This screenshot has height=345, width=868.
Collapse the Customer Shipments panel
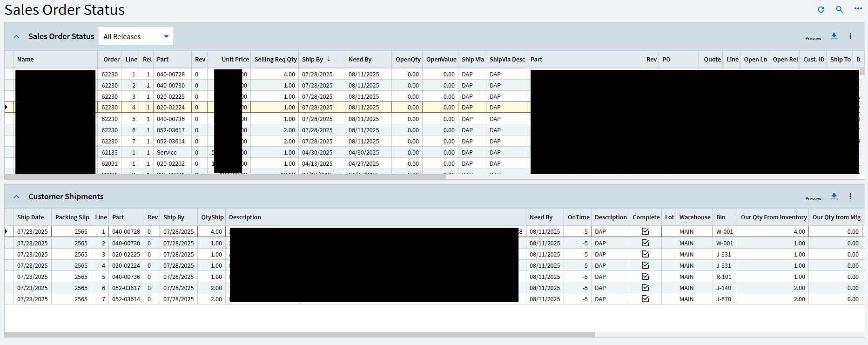click(x=16, y=196)
